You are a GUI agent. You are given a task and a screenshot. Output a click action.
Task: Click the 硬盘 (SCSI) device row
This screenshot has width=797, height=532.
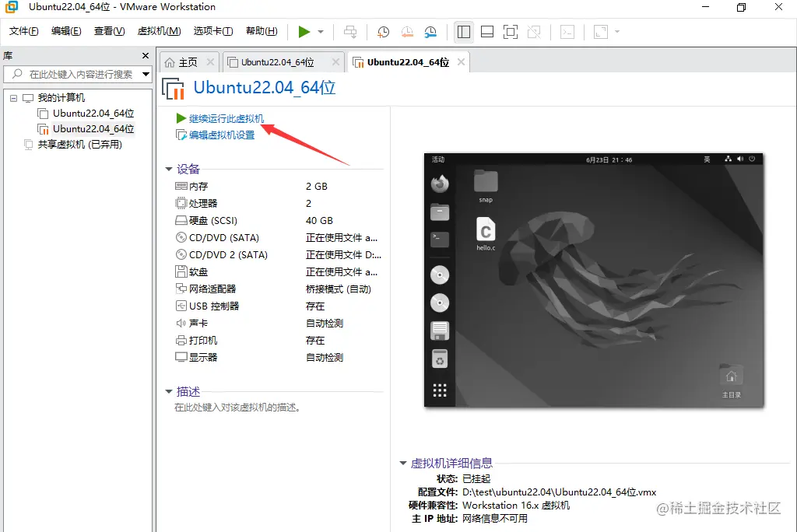pyautogui.click(x=279, y=221)
